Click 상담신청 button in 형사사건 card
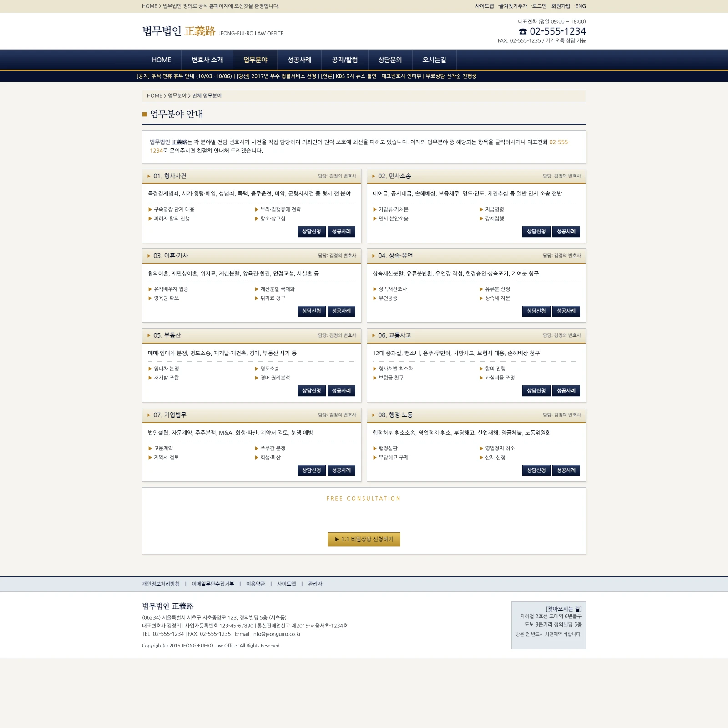This screenshot has height=728, width=728. tap(312, 232)
